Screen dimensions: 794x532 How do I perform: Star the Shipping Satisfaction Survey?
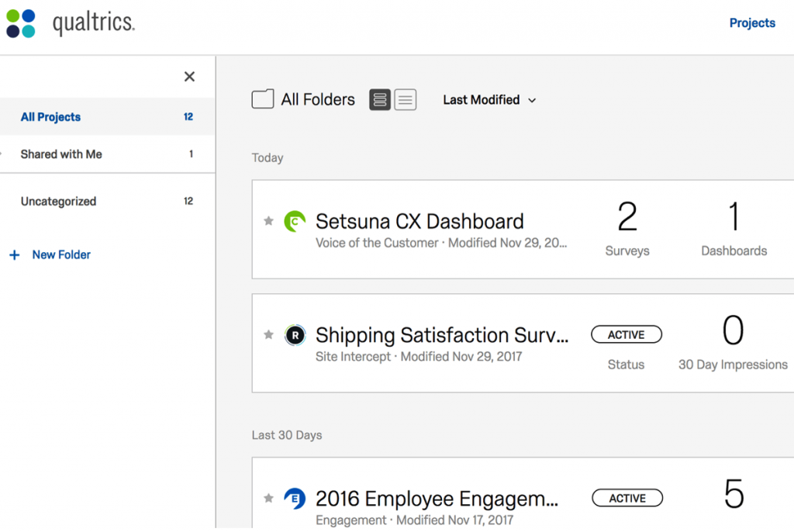coord(268,335)
